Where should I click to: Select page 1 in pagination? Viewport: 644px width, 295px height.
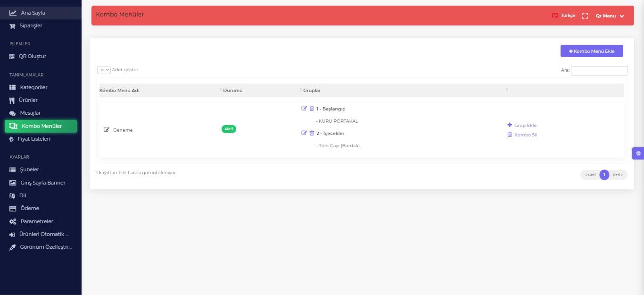[604, 175]
